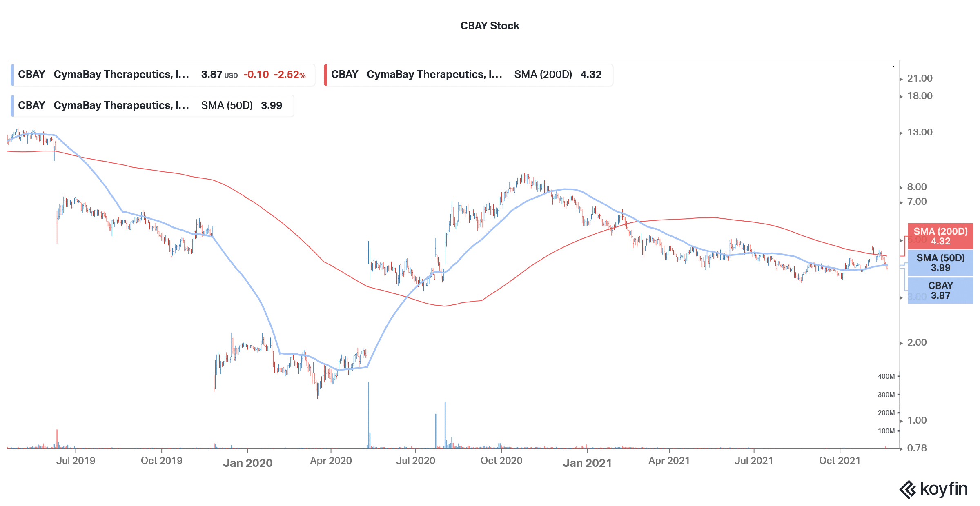This screenshot has width=980, height=506.
Task: Click the 18.00 price axis label
Action: [920, 96]
